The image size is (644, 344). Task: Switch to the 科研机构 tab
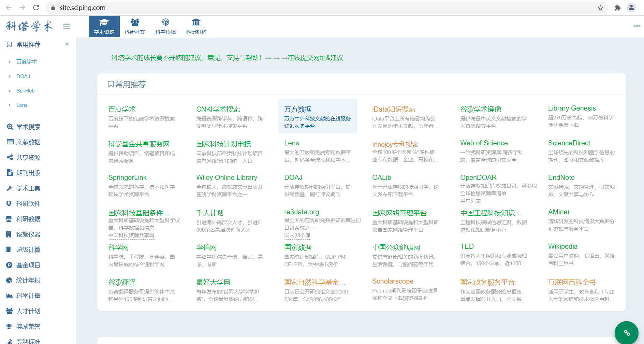[x=196, y=26]
